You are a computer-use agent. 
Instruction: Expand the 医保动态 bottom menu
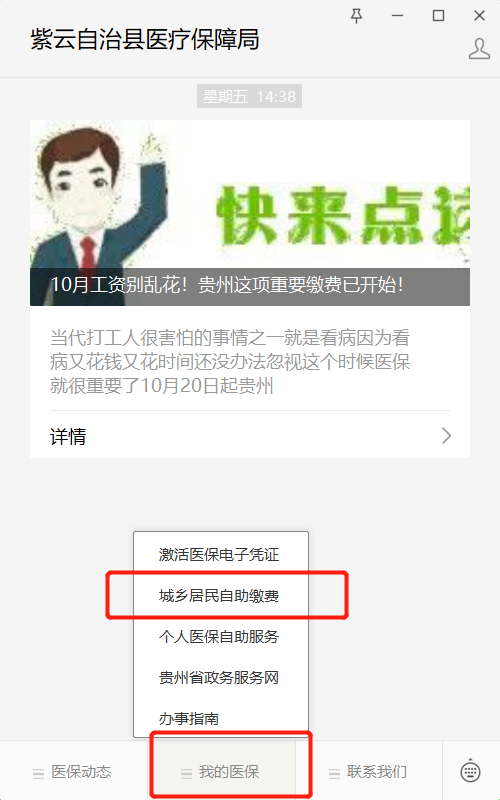tap(74, 771)
